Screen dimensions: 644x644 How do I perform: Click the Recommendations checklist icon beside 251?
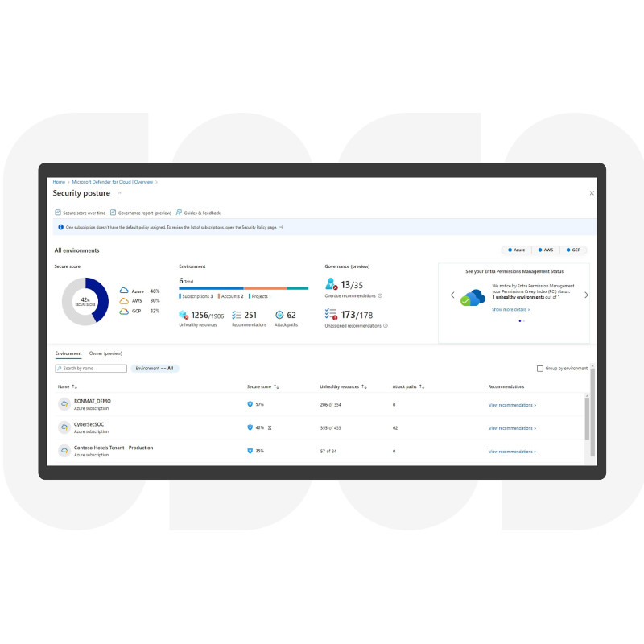click(x=237, y=315)
